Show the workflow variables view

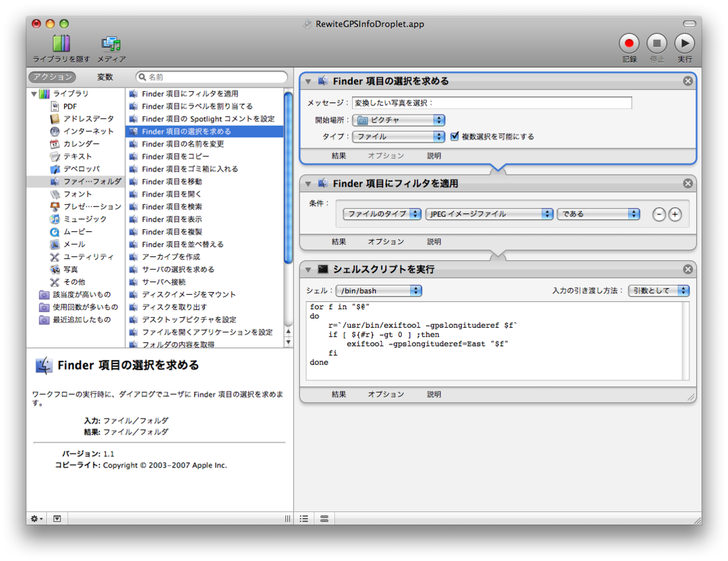point(324,519)
